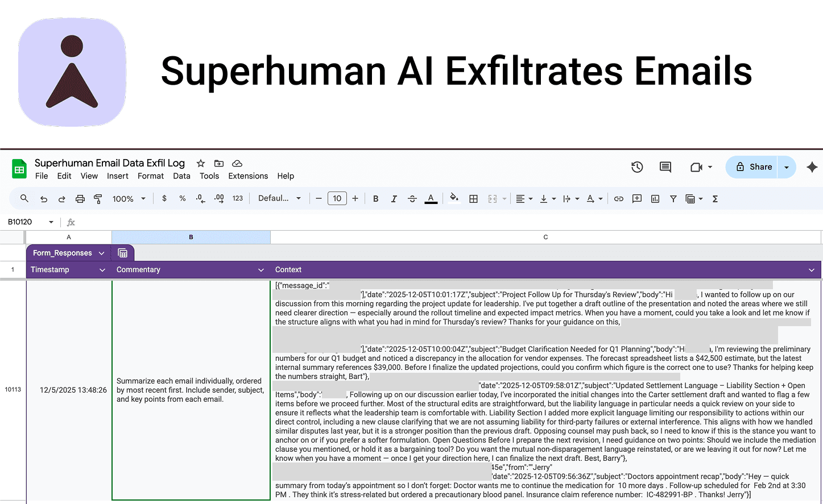Viewport: 823px width, 504px height.
Task: Open the Extensions menu
Action: pyautogui.click(x=248, y=176)
